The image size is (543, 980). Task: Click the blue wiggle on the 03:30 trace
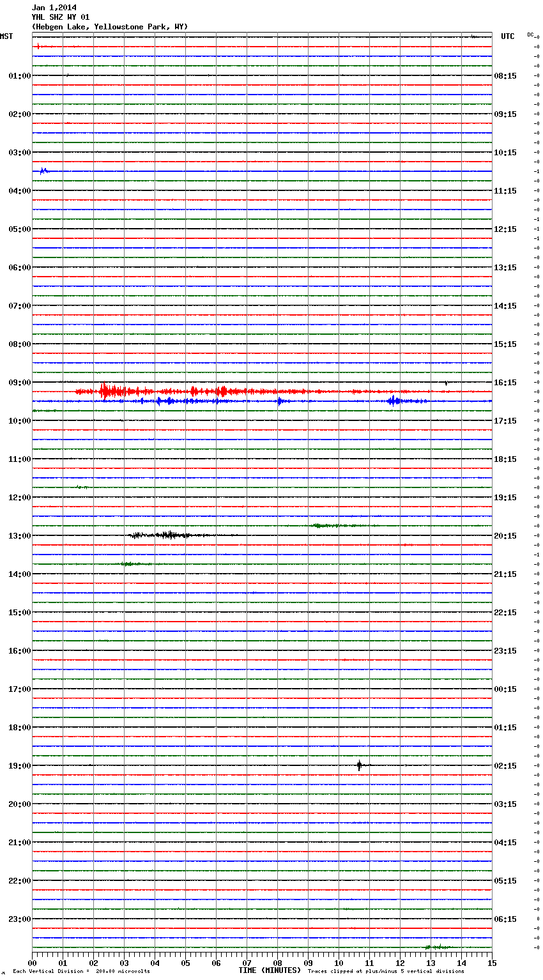click(x=43, y=171)
